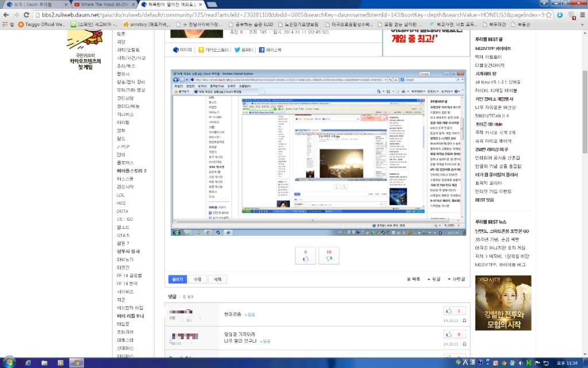Click the blue 글쓰기 write button
This screenshot has width=588, height=368.
tap(177, 279)
